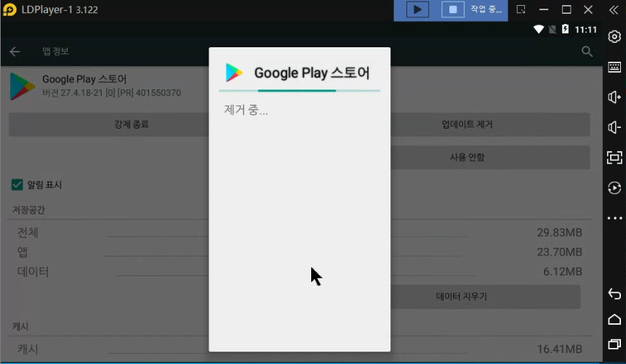Click the no SIM signal icon
This screenshot has width=626, height=364.
[553, 29]
